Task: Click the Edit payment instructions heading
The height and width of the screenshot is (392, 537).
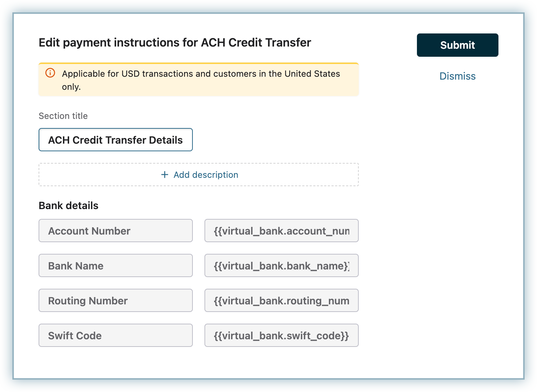Action: [175, 43]
